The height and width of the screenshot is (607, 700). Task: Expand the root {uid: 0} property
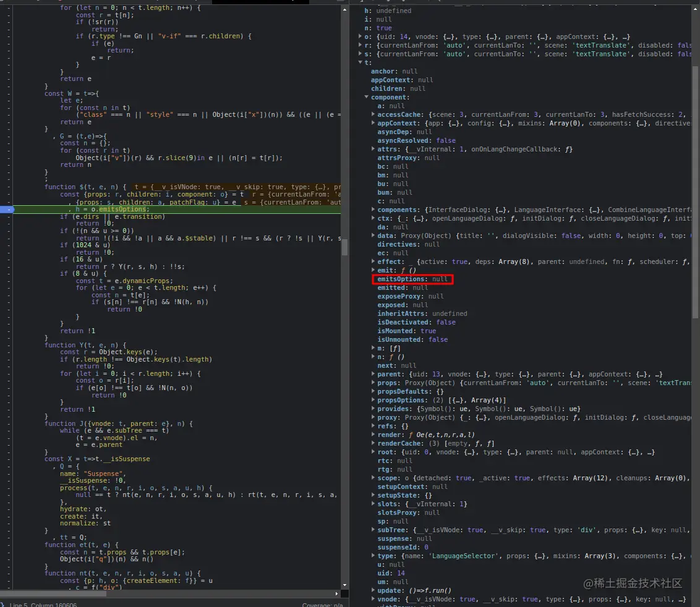point(373,452)
